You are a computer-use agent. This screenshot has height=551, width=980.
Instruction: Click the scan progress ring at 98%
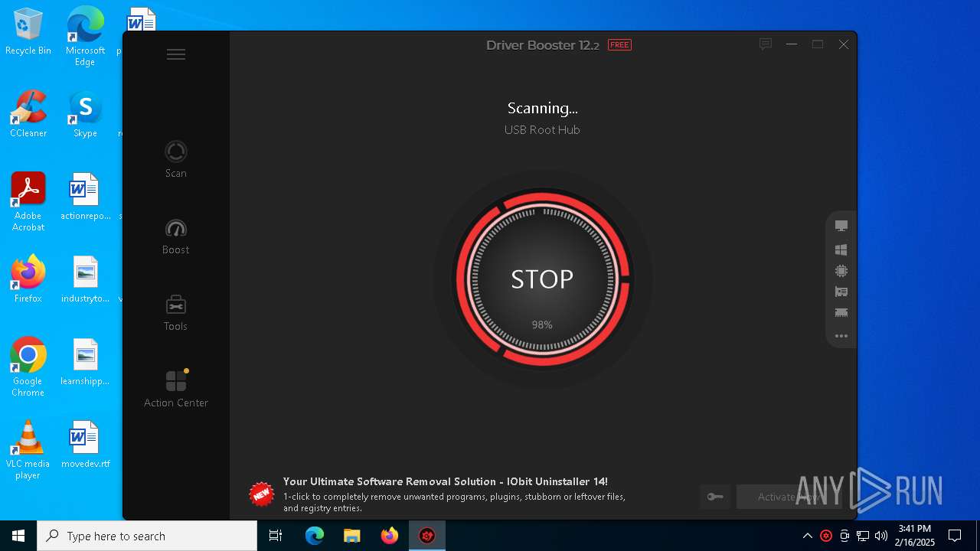(x=542, y=279)
